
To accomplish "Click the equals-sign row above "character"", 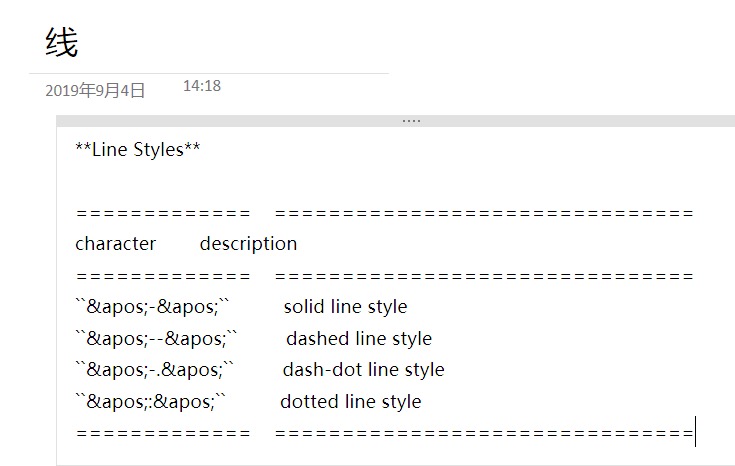I will (384, 213).
